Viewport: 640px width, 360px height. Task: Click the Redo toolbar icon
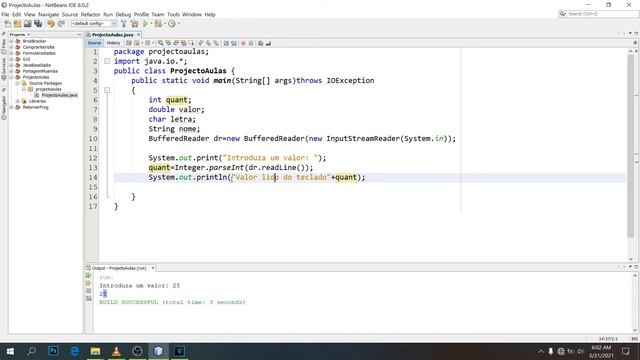pos(61,24)
